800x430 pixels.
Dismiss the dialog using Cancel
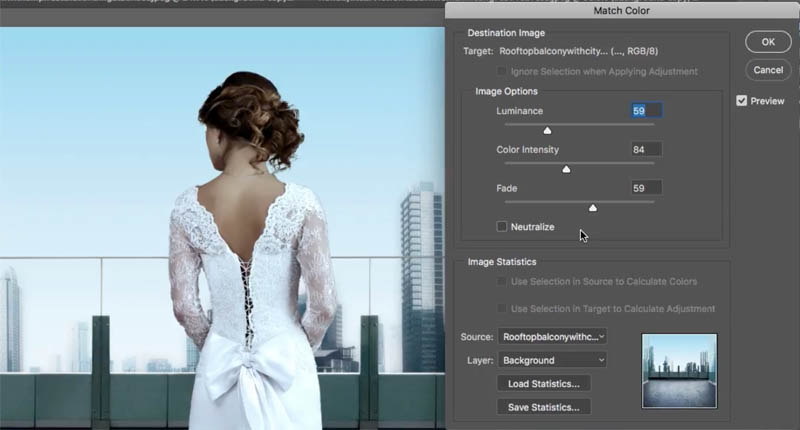[x=768, y=70]
